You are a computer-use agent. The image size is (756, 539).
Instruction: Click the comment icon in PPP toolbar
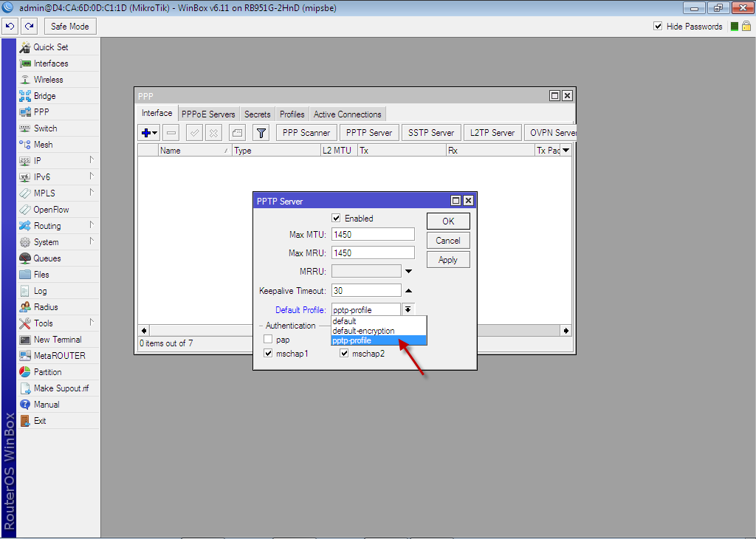(x=237, y=133)
